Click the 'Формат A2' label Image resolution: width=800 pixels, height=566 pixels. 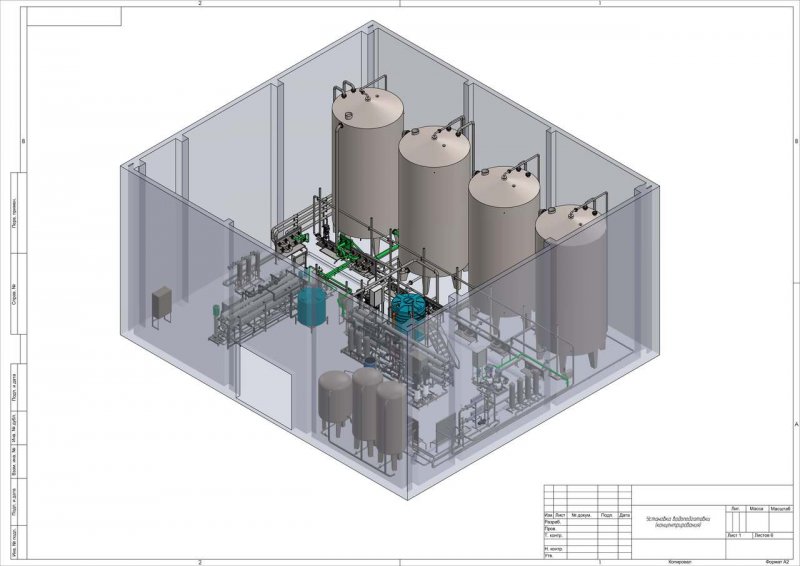pos(778,562)
